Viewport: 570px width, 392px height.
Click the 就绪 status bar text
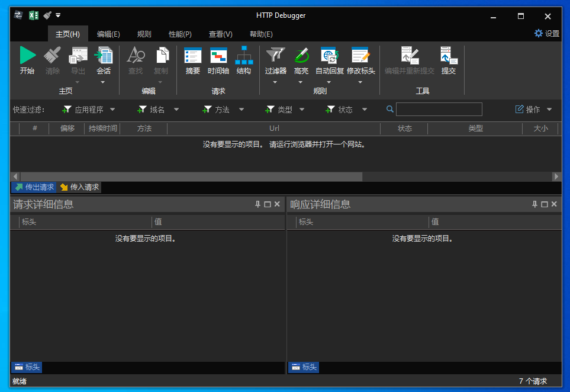tap(20, 381)
